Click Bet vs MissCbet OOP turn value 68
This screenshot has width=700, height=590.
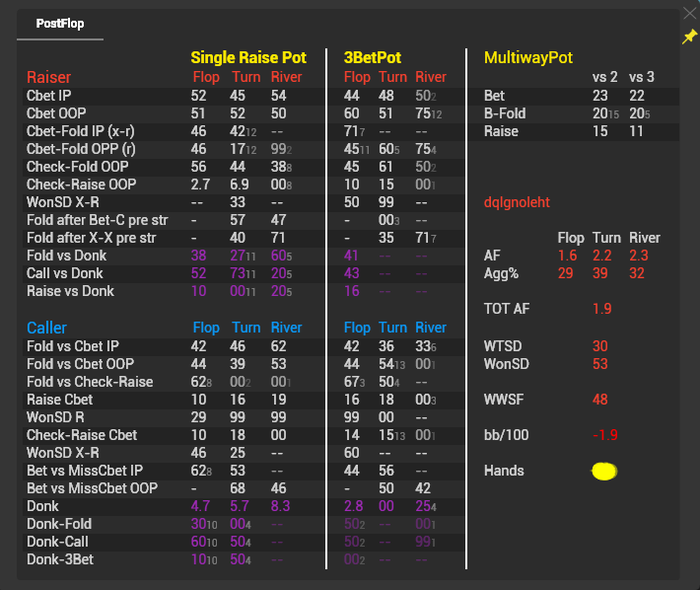click(x=238, y=488)
